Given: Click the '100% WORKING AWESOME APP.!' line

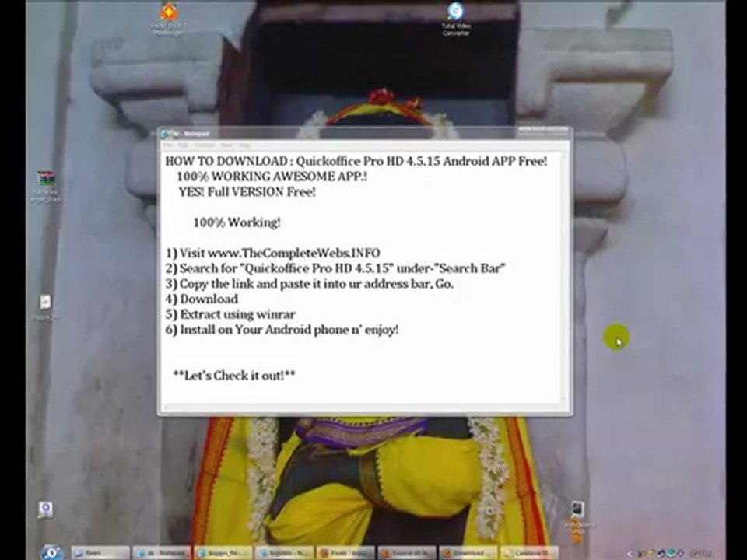Looking at the screenshot, I should (x=272, y=177).
